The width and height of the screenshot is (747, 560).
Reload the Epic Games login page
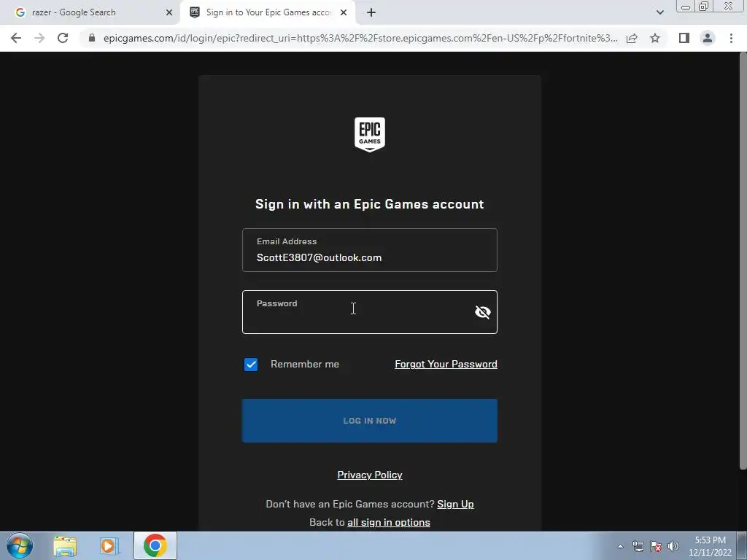tap(63, 38)
